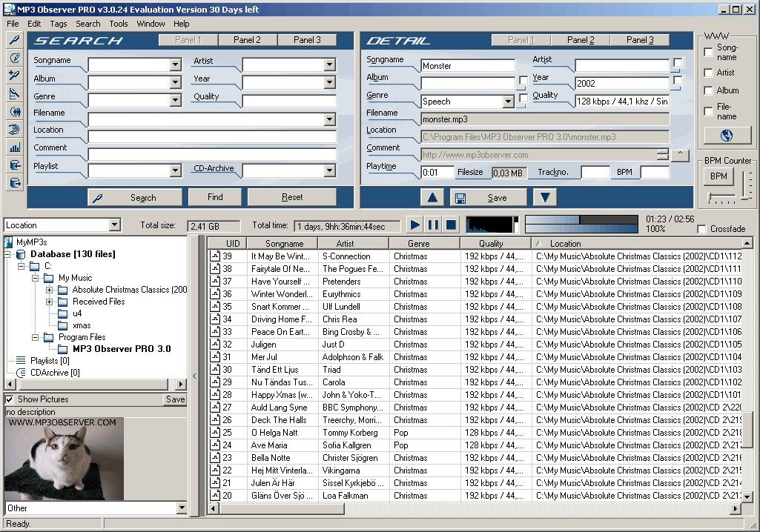Click the pencil and ruler edit icon

click(x=15, y=94)
